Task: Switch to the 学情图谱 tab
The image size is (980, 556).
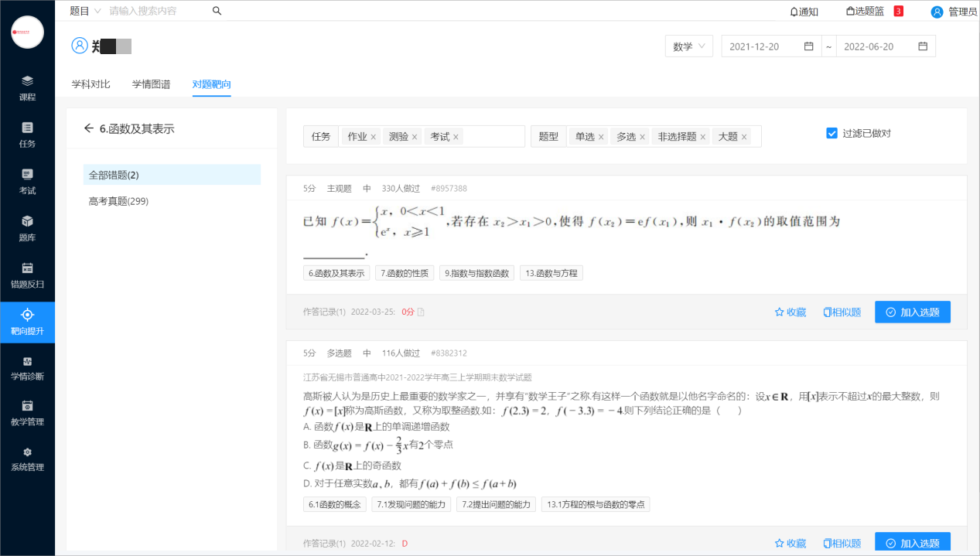Action: pos(151,84)
